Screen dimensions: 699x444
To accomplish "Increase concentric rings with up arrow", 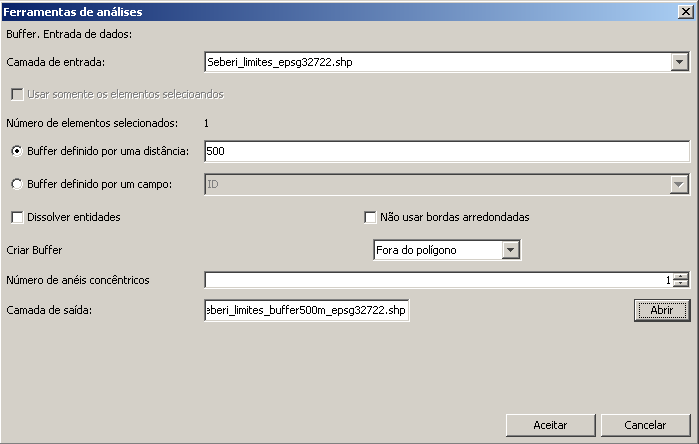I will pos(681,276).
